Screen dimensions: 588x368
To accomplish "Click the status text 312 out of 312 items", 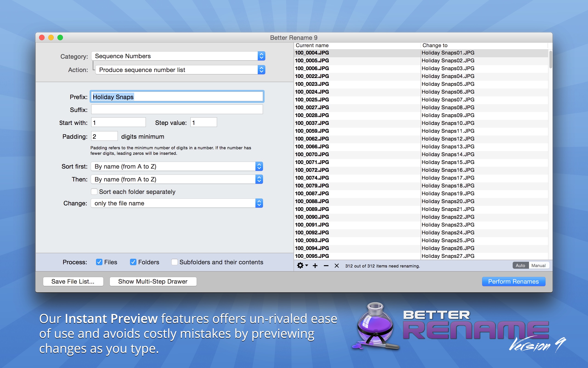I will pos(382,266).
